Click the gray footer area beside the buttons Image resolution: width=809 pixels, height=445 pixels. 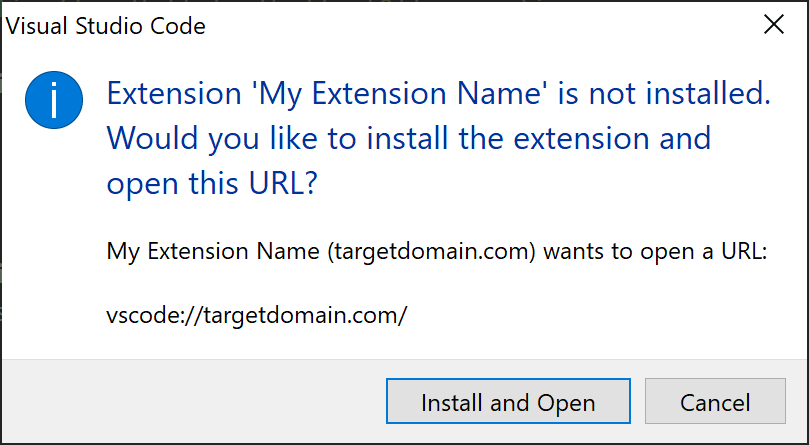(193, 401)
